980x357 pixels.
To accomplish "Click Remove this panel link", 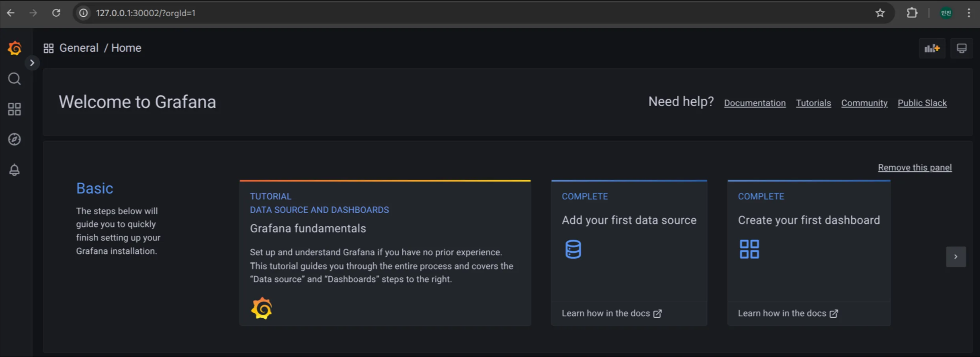I will click(915, 167).
